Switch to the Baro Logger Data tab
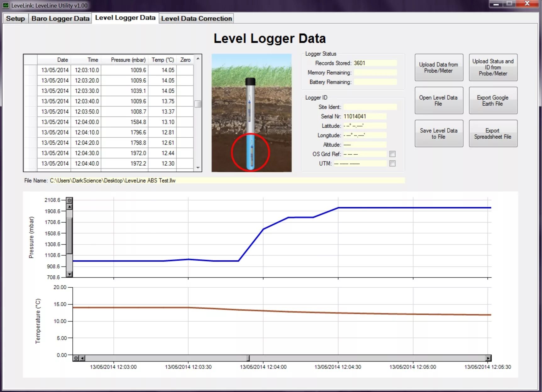The width and height of the screenshot is (542, 392). click(x=60, y=18)
